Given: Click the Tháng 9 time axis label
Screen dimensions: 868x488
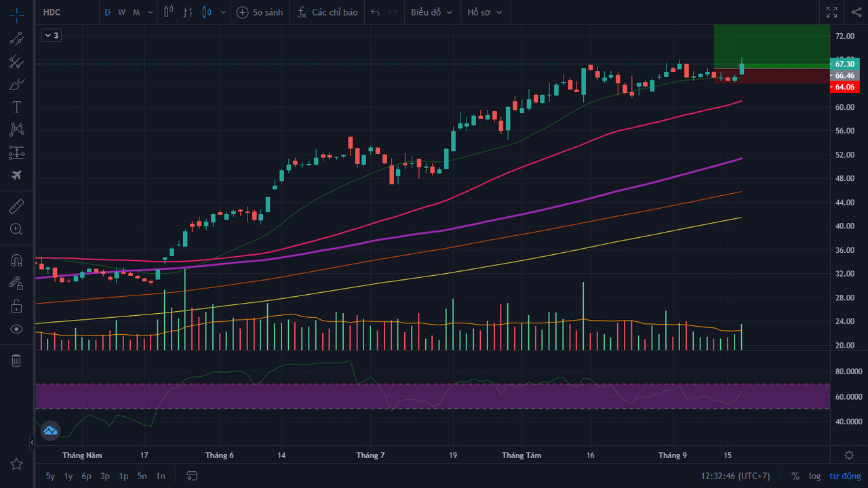Looking at the screenshot, I should (673, 455).
